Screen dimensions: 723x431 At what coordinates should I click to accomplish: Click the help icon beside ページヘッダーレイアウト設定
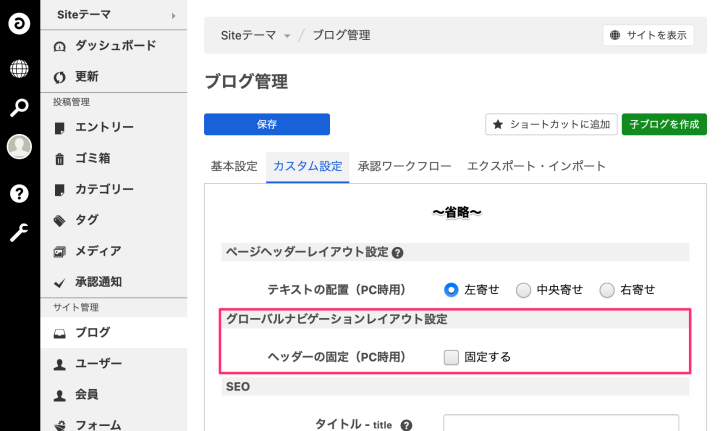tap(398, 253)
